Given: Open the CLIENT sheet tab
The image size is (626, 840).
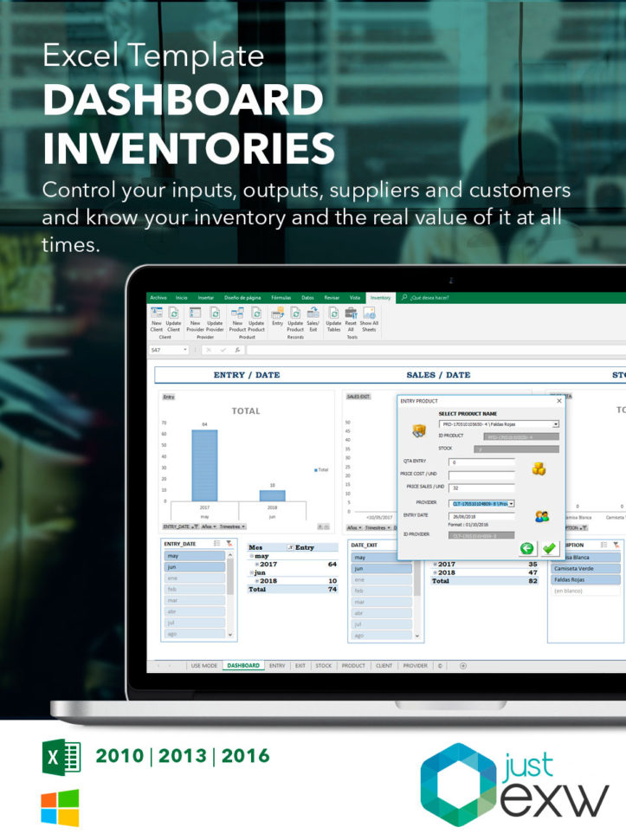Looking at the screenshot, I should click(384, 666).
